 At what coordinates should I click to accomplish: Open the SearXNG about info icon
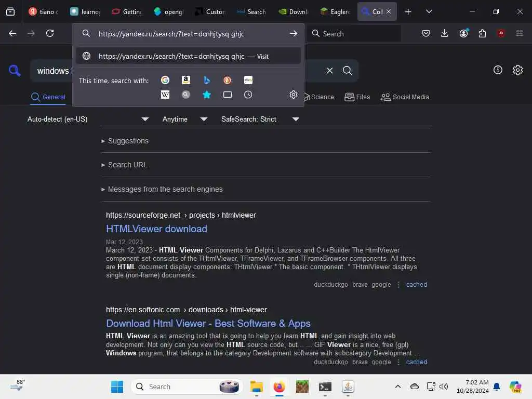click(498, 70)
